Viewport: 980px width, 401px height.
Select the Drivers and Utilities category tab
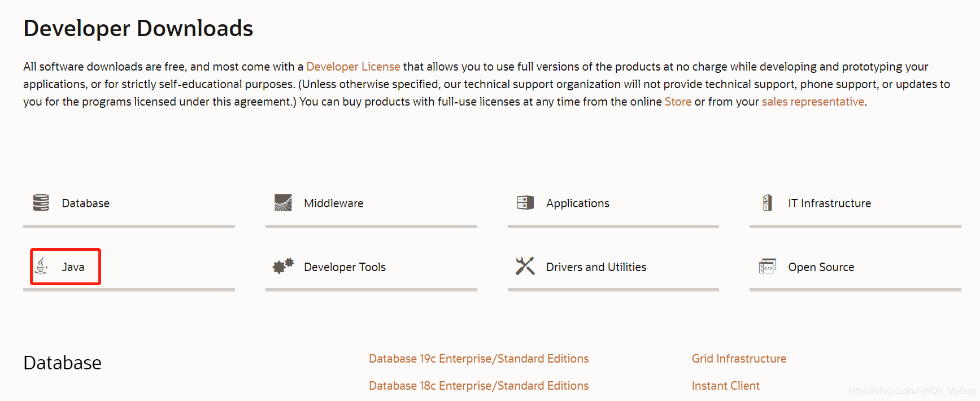pyautogui.click(x=613, y=267)
